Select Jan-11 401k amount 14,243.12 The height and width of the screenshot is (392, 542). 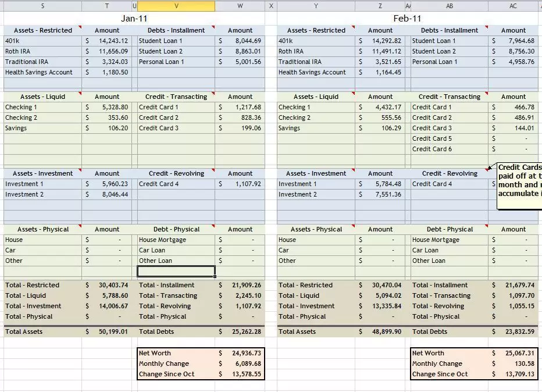click(107, 41)
